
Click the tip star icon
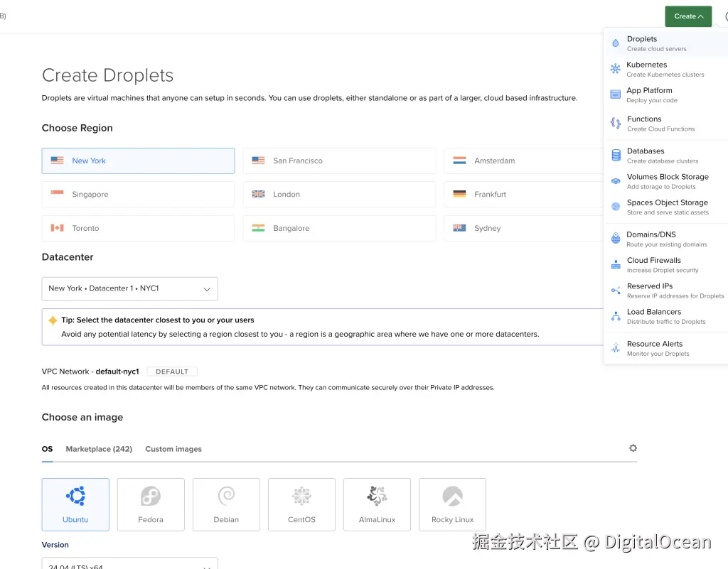53,320
